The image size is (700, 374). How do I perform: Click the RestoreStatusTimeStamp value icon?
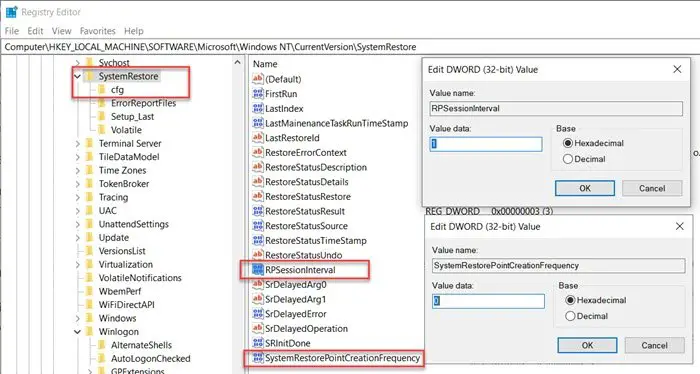coord(258,241)
